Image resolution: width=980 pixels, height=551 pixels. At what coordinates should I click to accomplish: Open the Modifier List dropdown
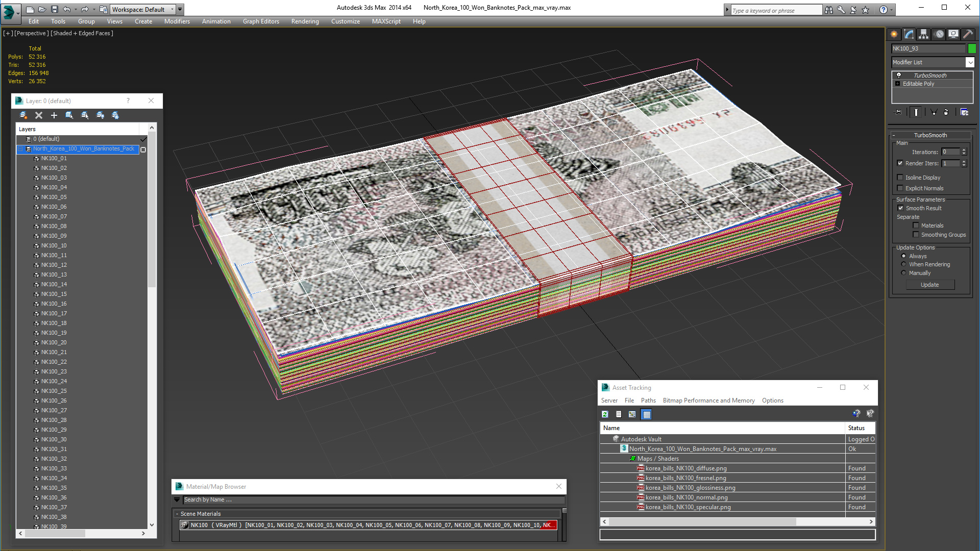(x=970, y=62)
